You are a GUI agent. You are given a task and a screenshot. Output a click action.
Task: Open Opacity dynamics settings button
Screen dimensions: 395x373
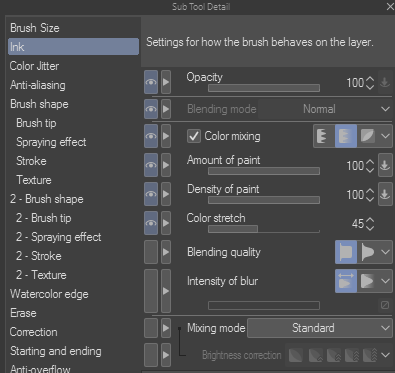[x=385, y=82]
